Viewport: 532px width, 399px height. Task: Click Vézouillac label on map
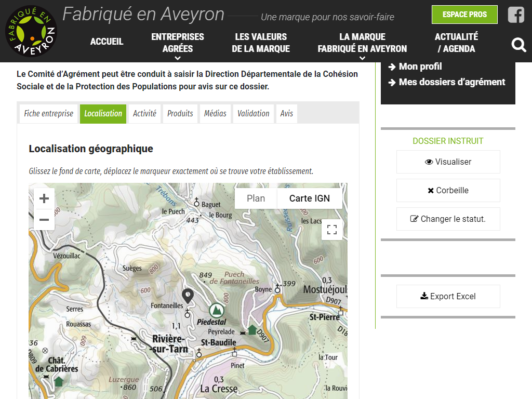pos(67,256)
